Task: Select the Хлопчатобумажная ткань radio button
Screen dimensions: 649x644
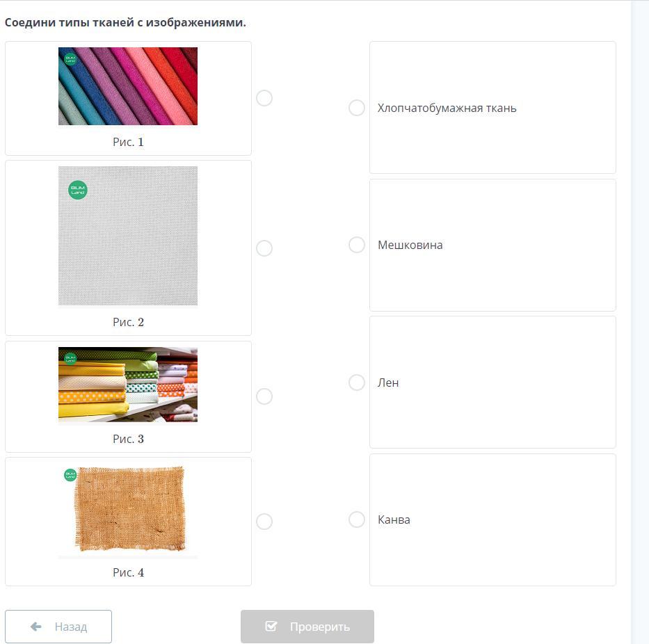Action: click(x=357, y=108)
